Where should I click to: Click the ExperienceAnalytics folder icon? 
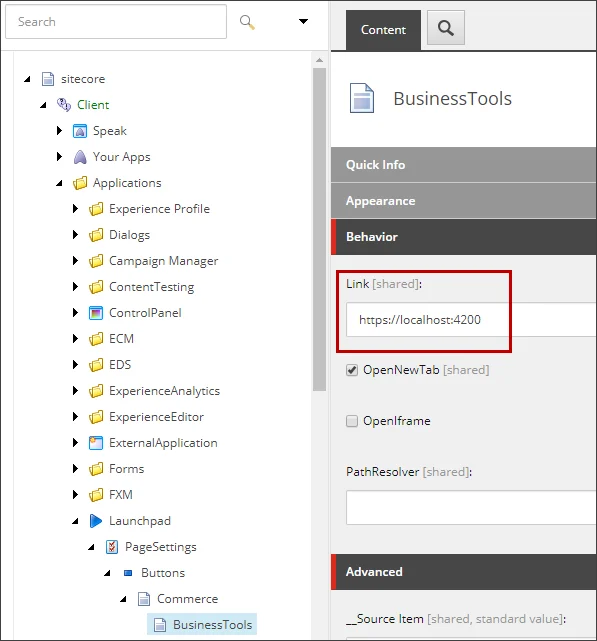(x=96, y=391)
